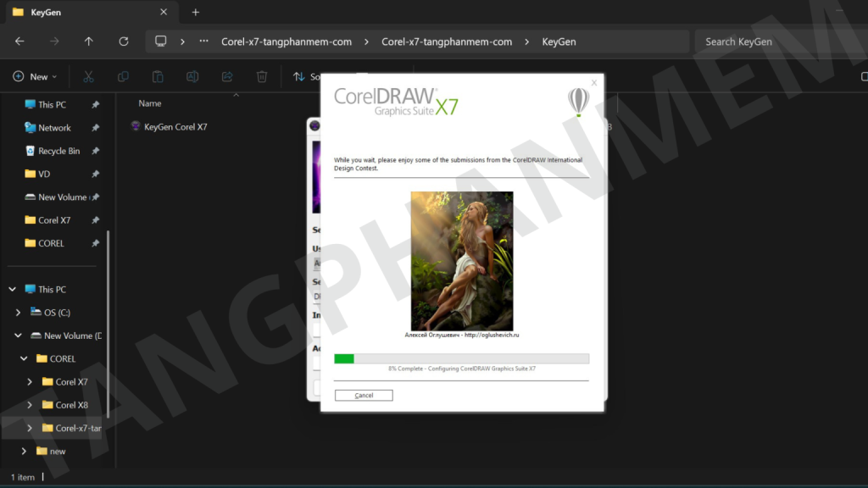This screenshot has width=868, height=488.
Task: Click the CorelDRAW balloon logo in installer
Action: click(x=578, y=102)
